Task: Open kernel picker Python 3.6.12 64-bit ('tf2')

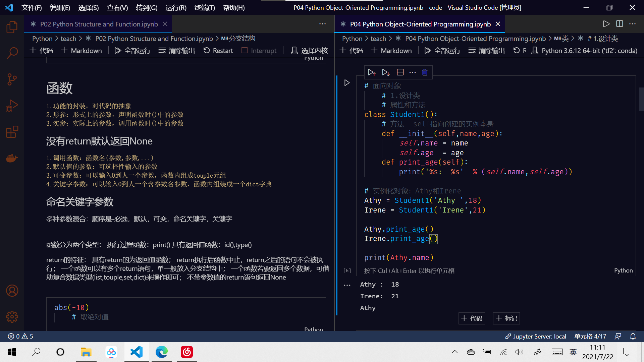Action: point(585,51)
